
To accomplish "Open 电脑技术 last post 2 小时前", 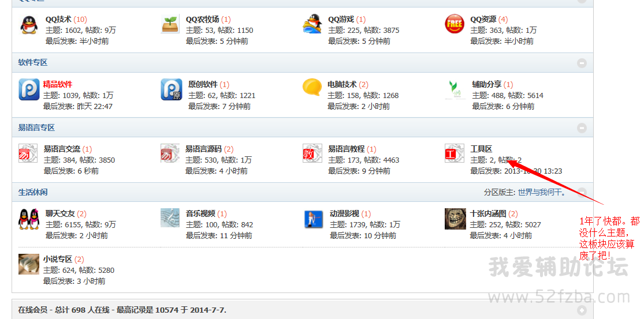I will pyautogui.click(x=375, y=106).
